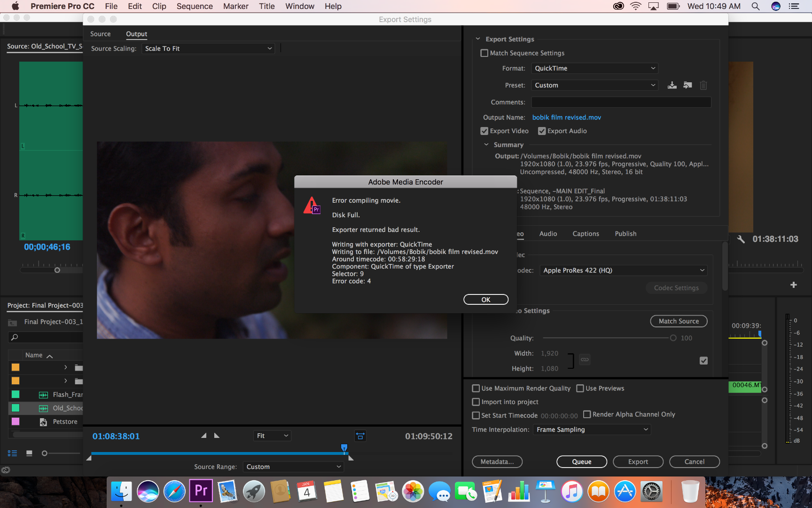
Task: Click the Creative Cloud menu bar icon
Action: point(618,6)
